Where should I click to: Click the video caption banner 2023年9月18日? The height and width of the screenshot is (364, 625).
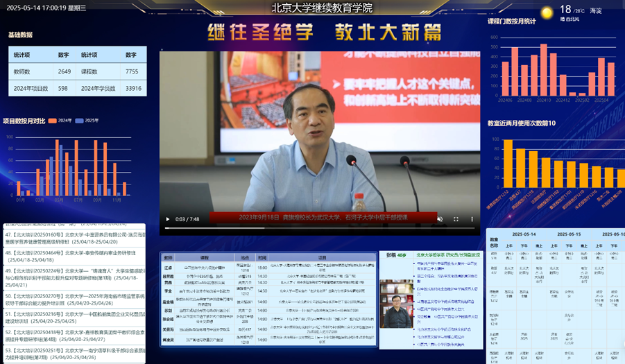pos(323,217)
